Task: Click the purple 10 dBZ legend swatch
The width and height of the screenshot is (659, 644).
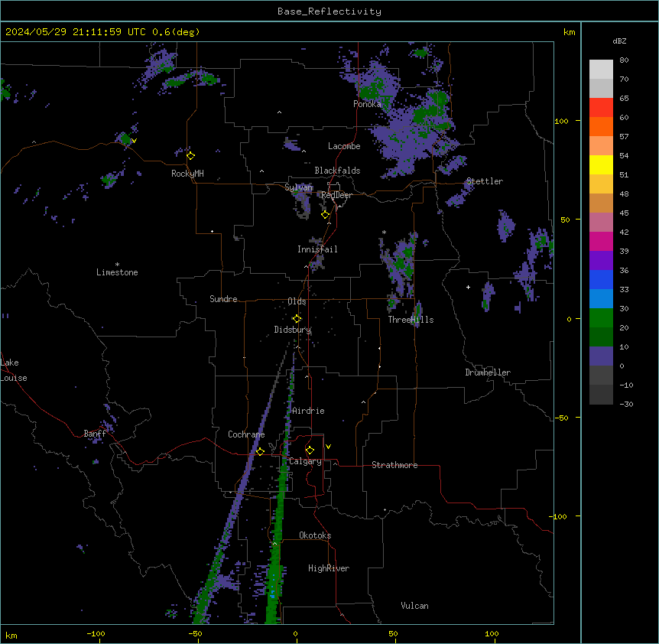Action: (601, 356)
